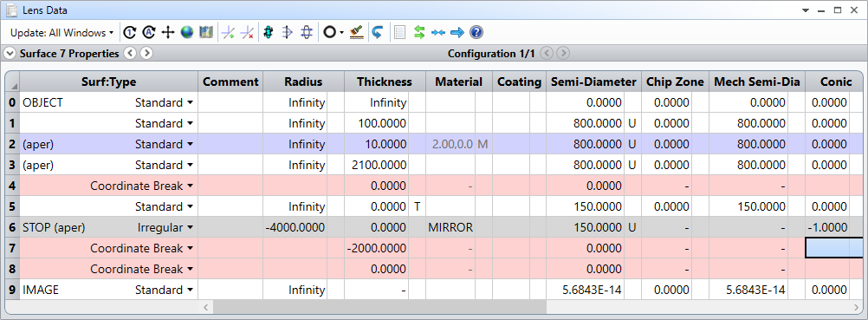Open Irregular type dropdown on STOP row
The width and height of the screenshot is (868, 320).
click(191, 227)
